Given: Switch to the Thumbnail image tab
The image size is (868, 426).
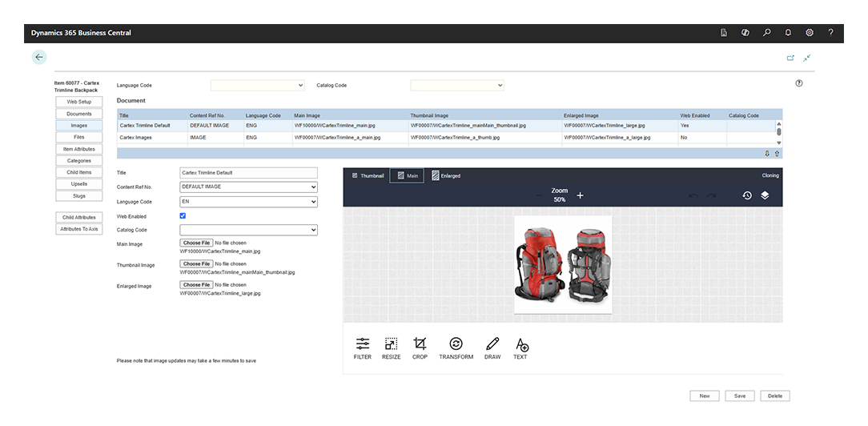Looking at the screenshot, I should click(368, 175).
